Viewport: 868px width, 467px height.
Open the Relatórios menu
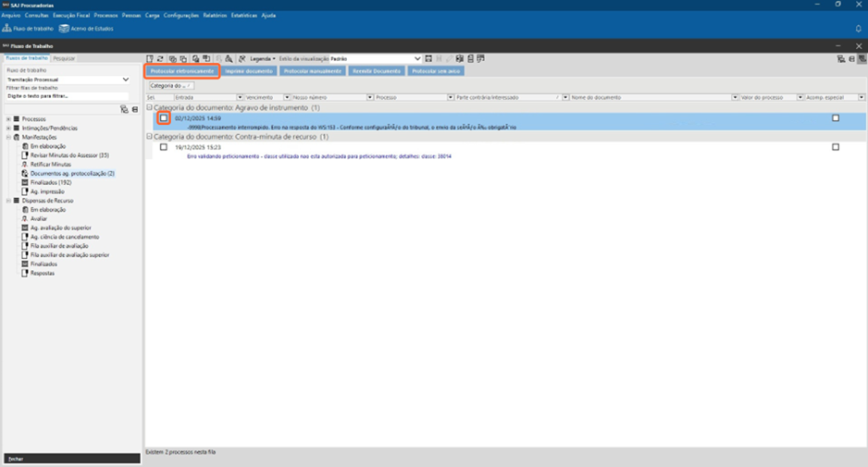pyautogui.click(x=214, y=16)
